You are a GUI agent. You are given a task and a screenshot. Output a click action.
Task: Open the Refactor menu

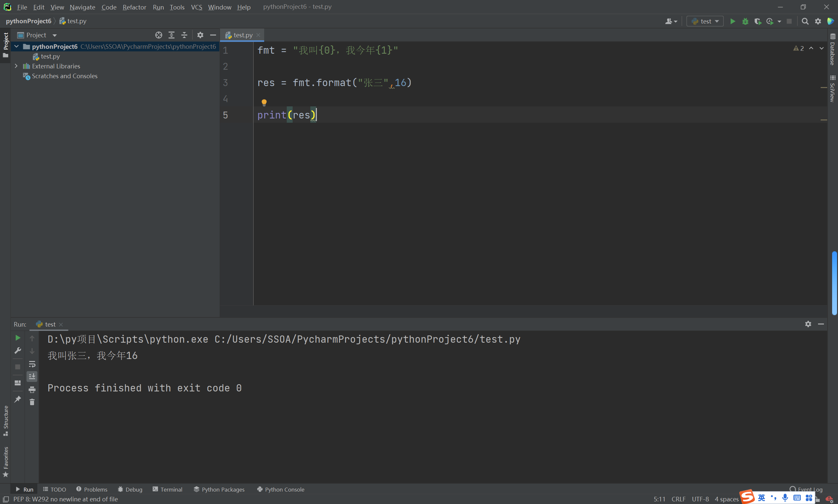click(134, 7)
